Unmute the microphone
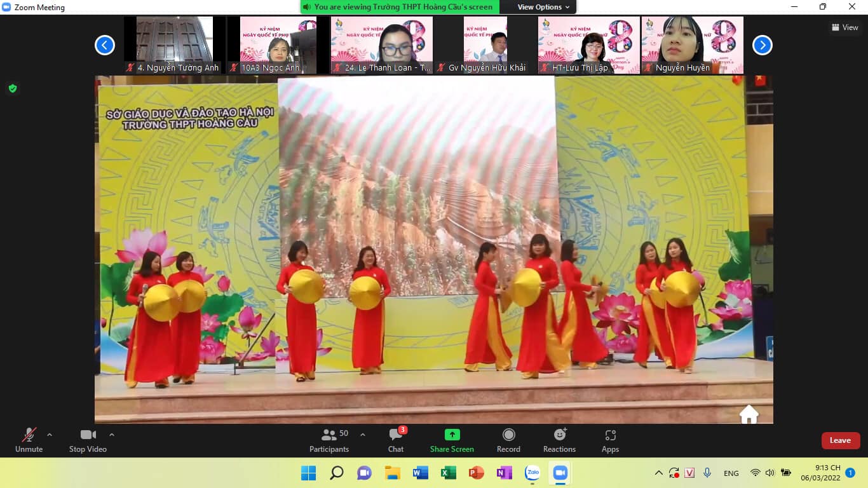The height and width of the screenshot is (488, 868). pyautogui.click(x=29, y=440)
